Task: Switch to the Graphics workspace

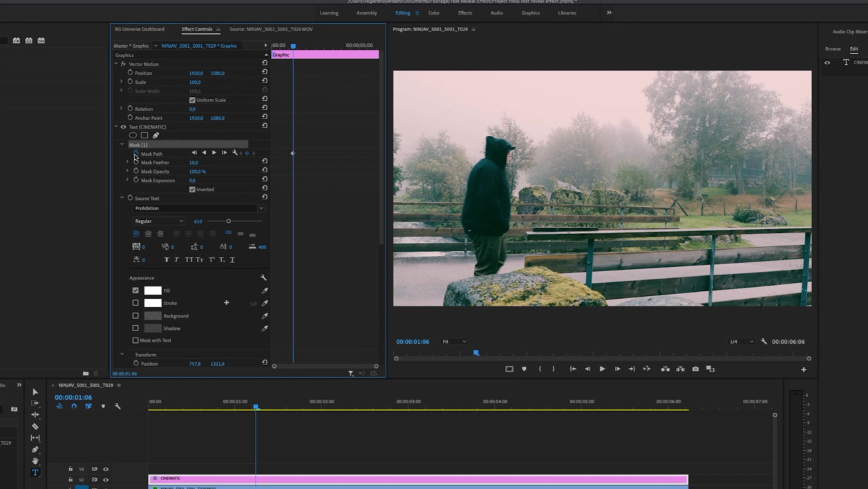Action: [x=531, y=12]
